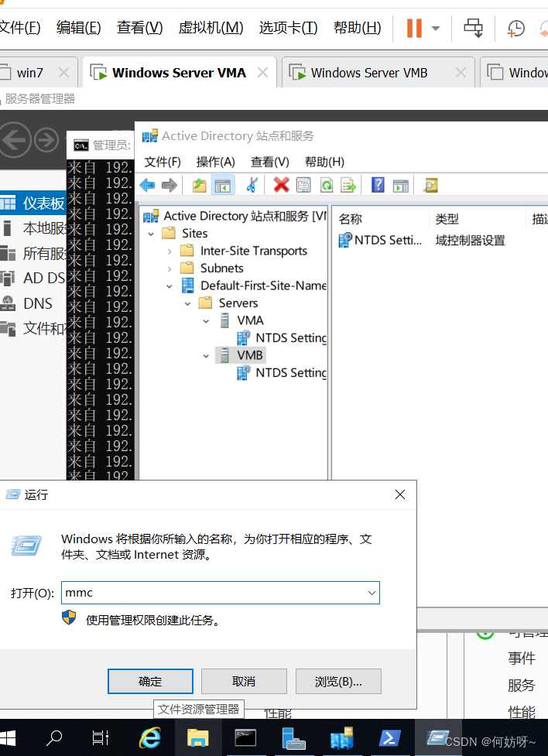
Task: Open File Explorer from the taskbar
Action: tap(197, 737)
